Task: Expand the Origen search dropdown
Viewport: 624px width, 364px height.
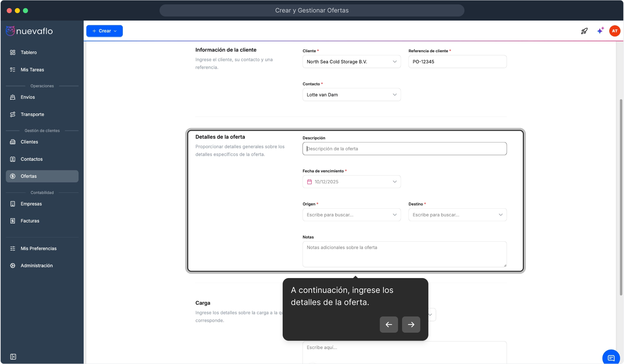Action: [x=394, y=215]
